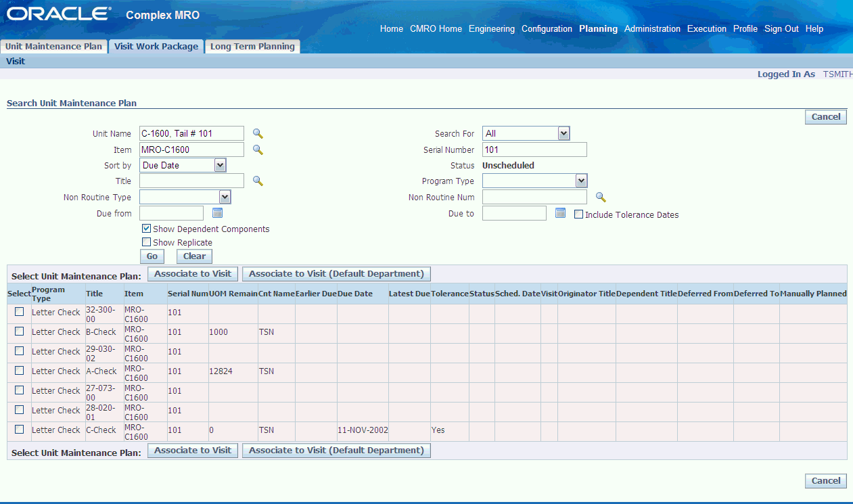Click the CMRO Home link

(x=436, y=29)
